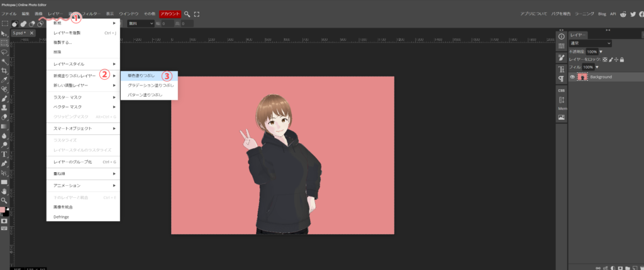This screenshot has height=270, width=644.
Task: Expand the レイヤースタイル submenu
Action: (83, 64)
